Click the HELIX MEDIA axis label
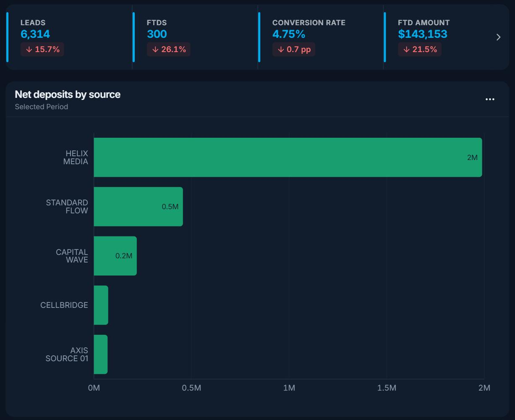 (76, 157)
